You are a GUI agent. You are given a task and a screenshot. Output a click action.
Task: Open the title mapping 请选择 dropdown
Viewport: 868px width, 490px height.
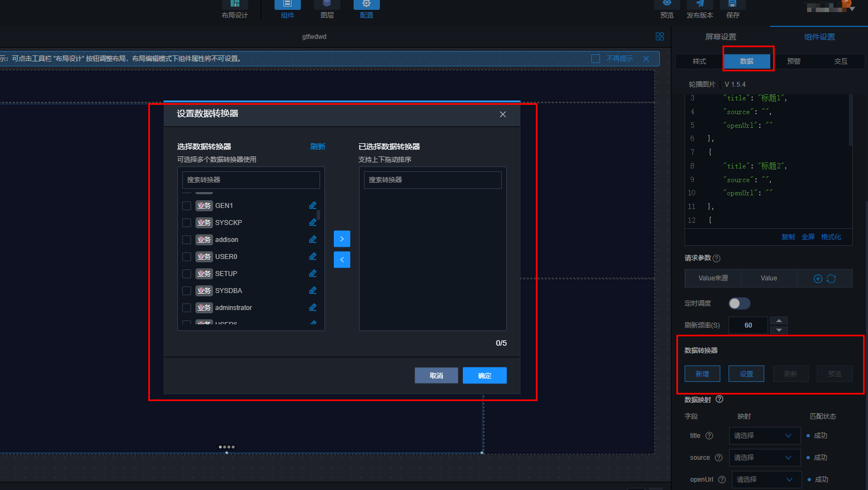765,436
